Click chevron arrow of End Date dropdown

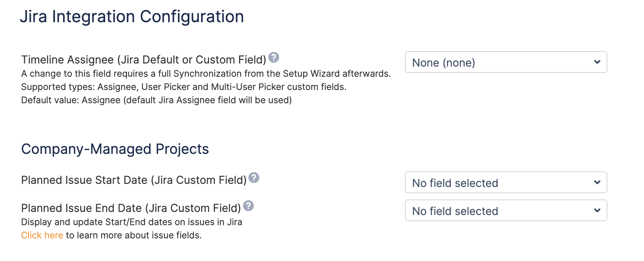pyautogui.click(x=597, y=211)
